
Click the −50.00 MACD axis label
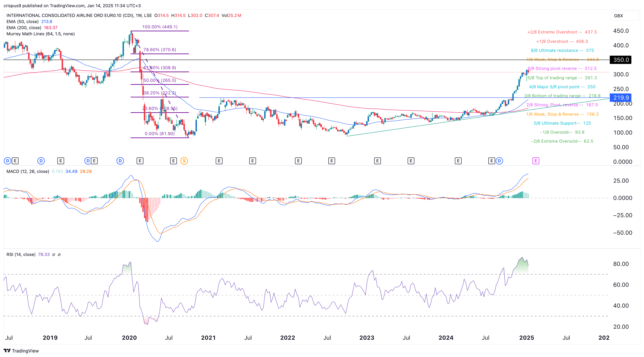pyautogui.click(x=623, y=233)
